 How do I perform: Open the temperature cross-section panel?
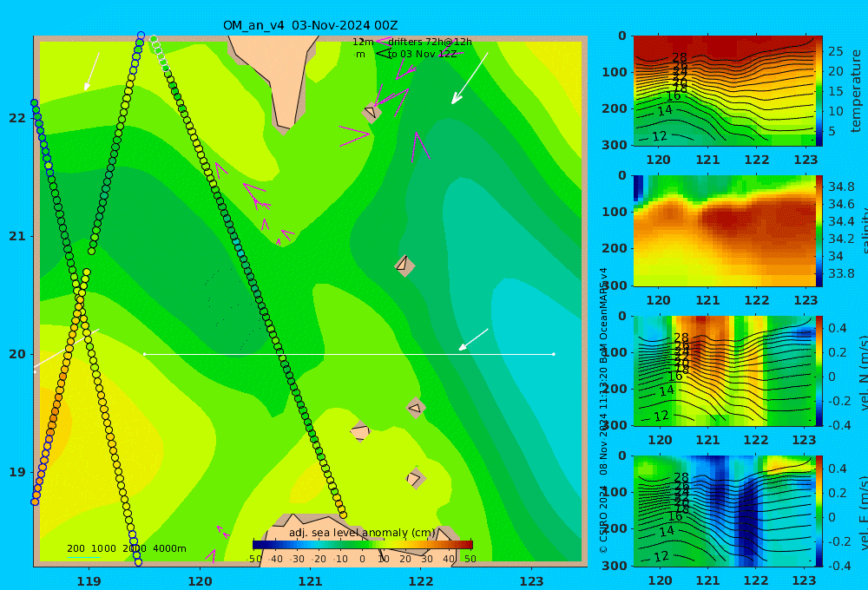tap(724, 91)
